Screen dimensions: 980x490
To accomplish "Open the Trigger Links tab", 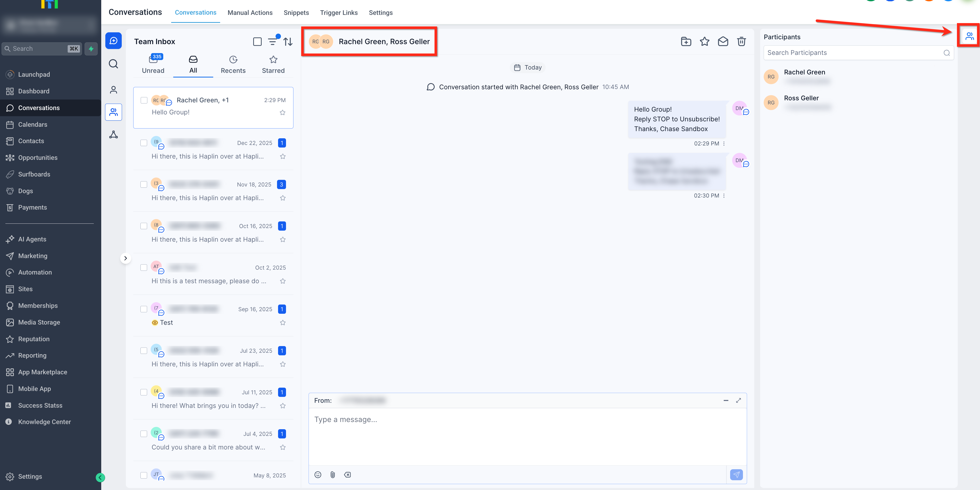I will tap(339, 13).
